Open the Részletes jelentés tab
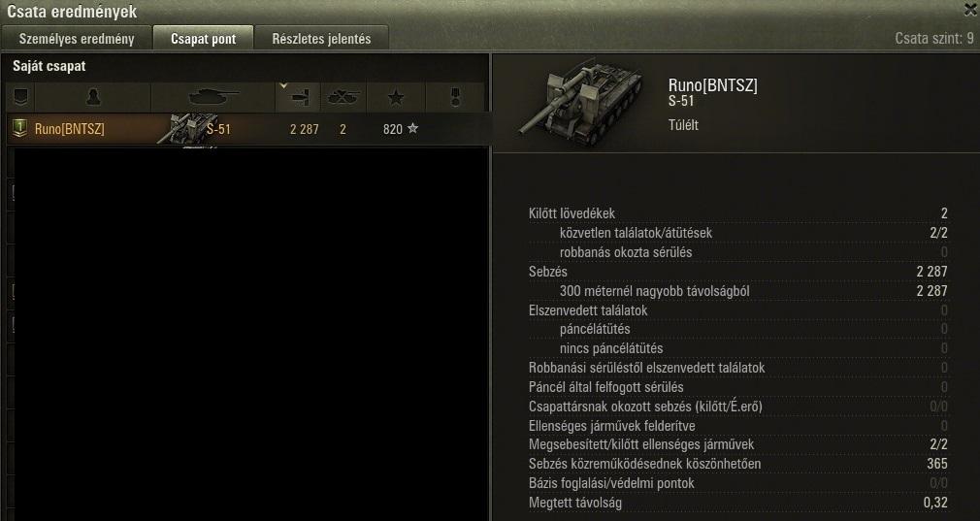The height and width of the screenshot is (521, 980). pyautogui.click(x=321, y=38)
